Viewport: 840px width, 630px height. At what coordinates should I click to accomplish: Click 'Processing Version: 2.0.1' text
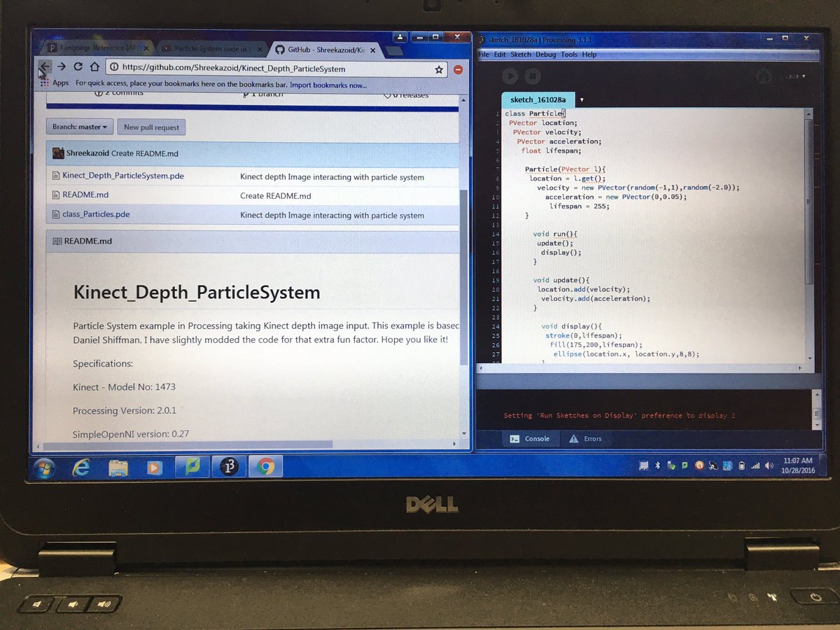[x=124, y=411]
